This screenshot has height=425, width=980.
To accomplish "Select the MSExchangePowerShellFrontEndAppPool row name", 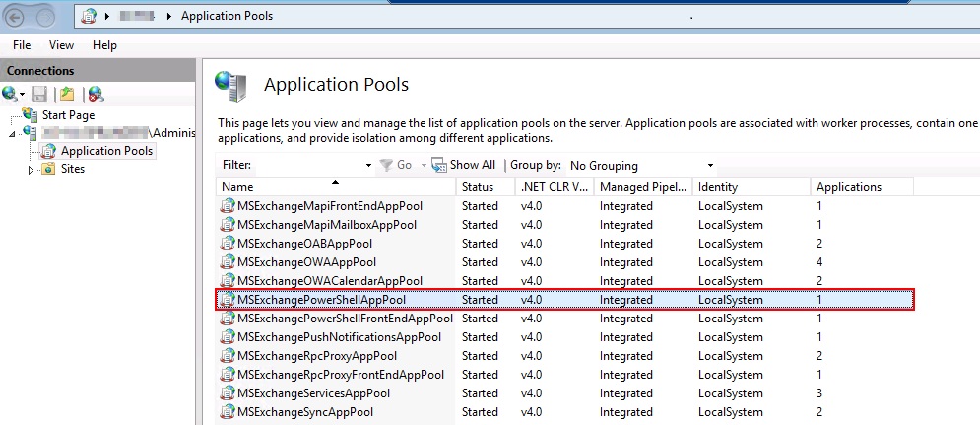I will 345,319.
